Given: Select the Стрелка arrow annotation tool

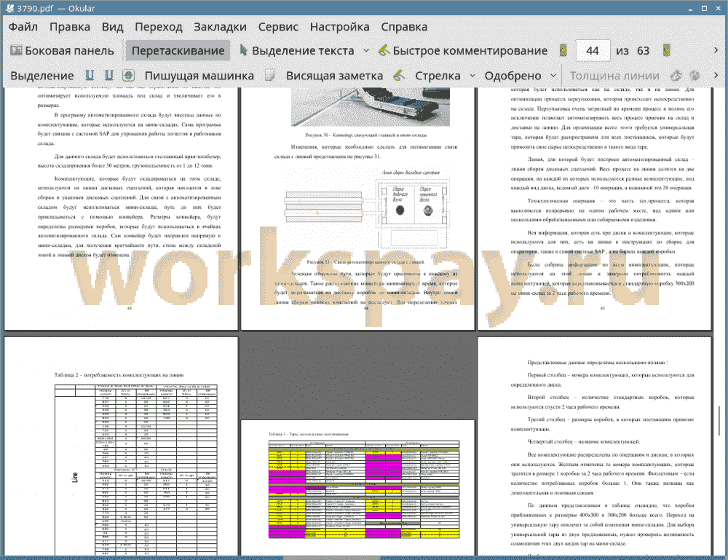Looking at the screenshot, I should pyautogui.click(x=438, y=76).
